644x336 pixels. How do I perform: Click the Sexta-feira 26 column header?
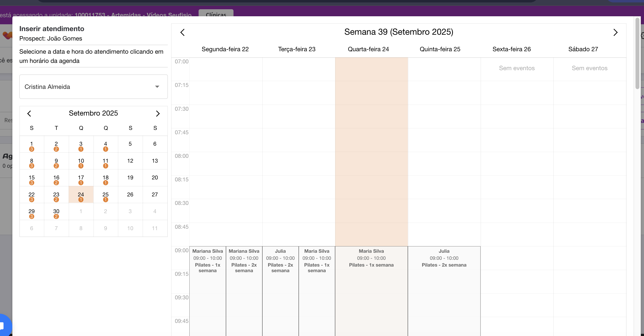pyautogui.click(x=512, y=49)
